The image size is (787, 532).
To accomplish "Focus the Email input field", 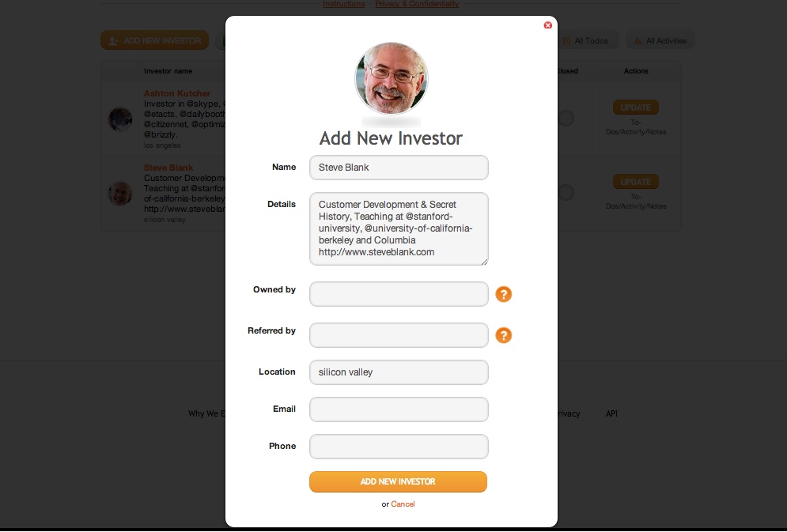I will [399, 409].
